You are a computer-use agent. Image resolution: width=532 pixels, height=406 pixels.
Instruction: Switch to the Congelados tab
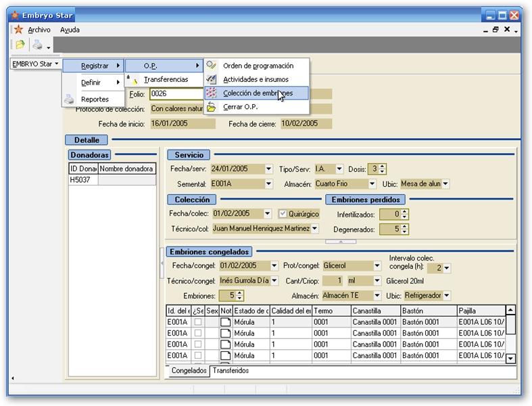189,370
